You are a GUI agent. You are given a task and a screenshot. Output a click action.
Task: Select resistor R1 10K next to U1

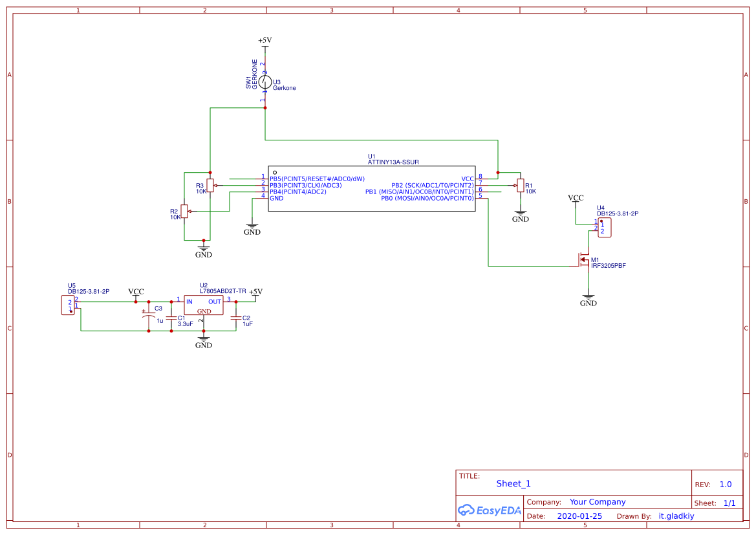tap(521, 186)
